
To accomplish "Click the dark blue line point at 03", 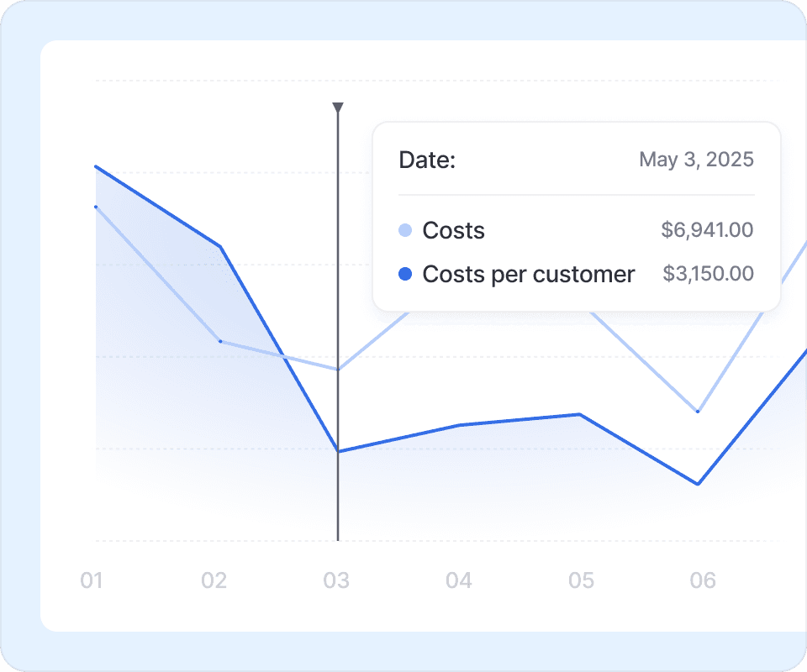I will pos(338,452).
